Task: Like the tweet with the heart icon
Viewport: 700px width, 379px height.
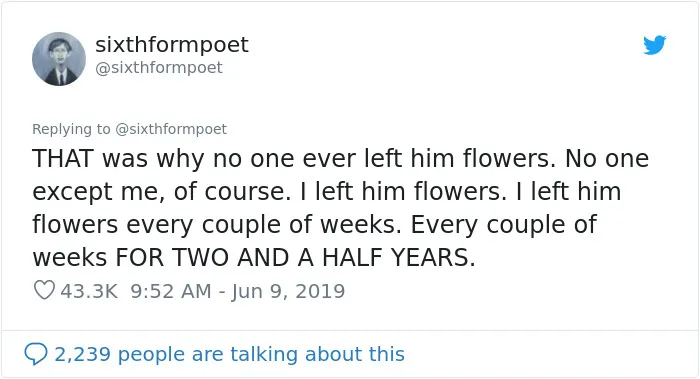Action: point(44,291)
